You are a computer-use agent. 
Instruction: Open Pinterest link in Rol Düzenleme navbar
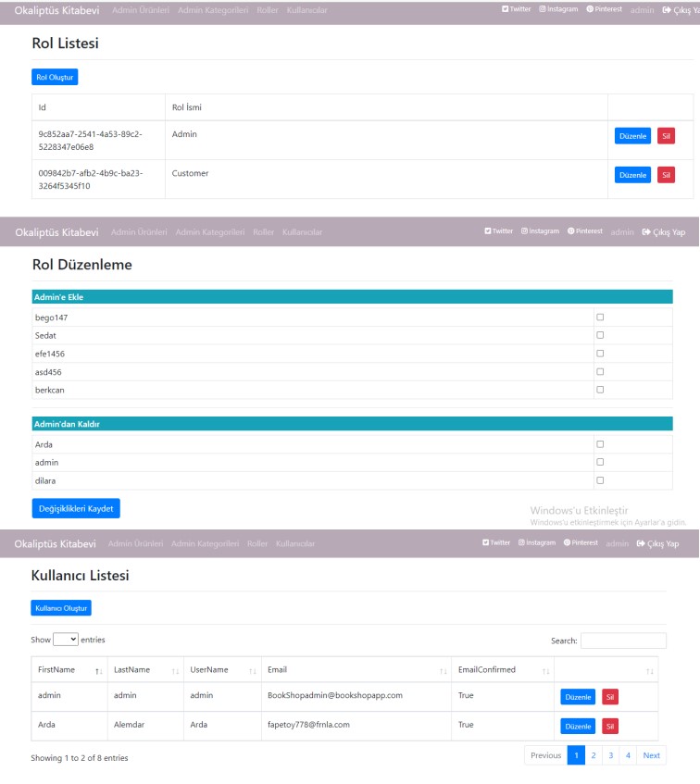point(584,231)
